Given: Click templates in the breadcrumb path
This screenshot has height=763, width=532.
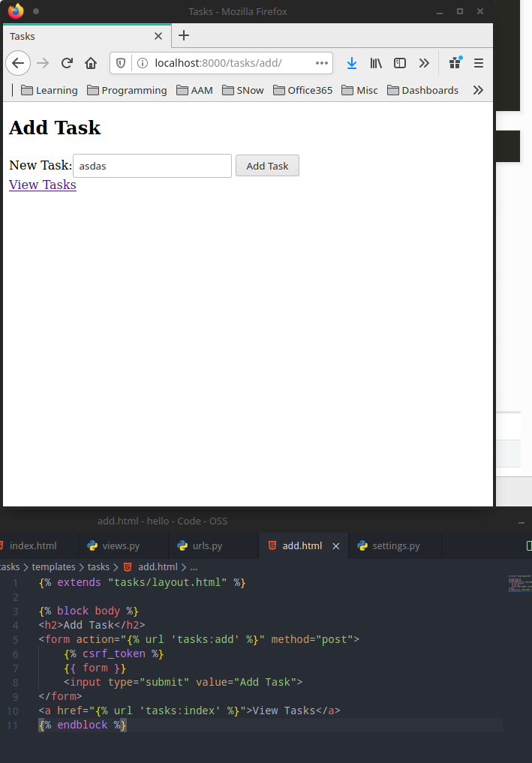Looking at the screenshot, I should (x=53, y=567).
